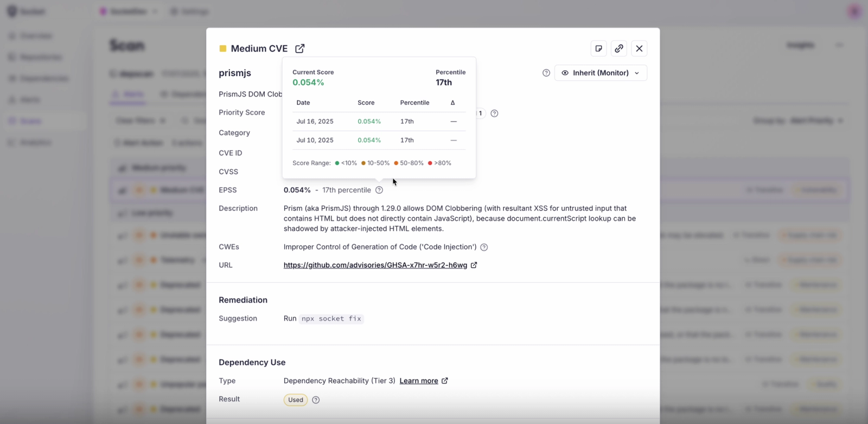Click the Current Score 0.054% value
Image resolution: width=868 pixels, height=424 pixels.
(308, 83)
